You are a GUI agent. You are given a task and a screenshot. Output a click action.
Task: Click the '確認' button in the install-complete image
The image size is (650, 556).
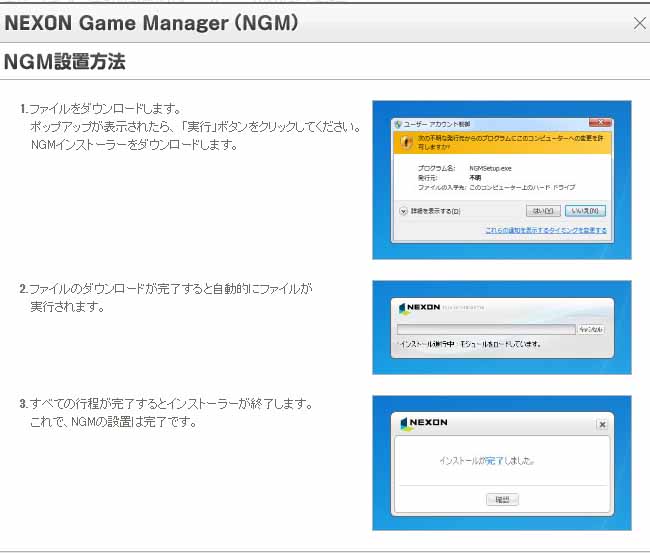(x=502, y=500)
